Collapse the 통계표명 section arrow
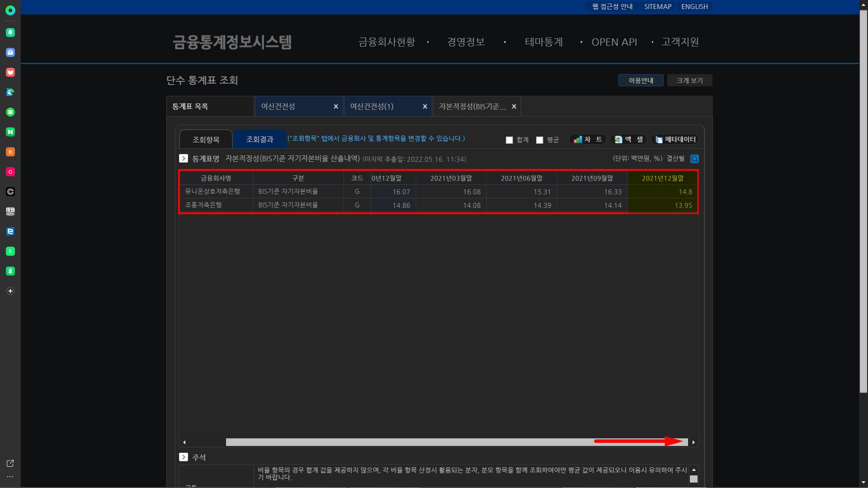This screenshot has width=868, height=488. pos(184,159)
